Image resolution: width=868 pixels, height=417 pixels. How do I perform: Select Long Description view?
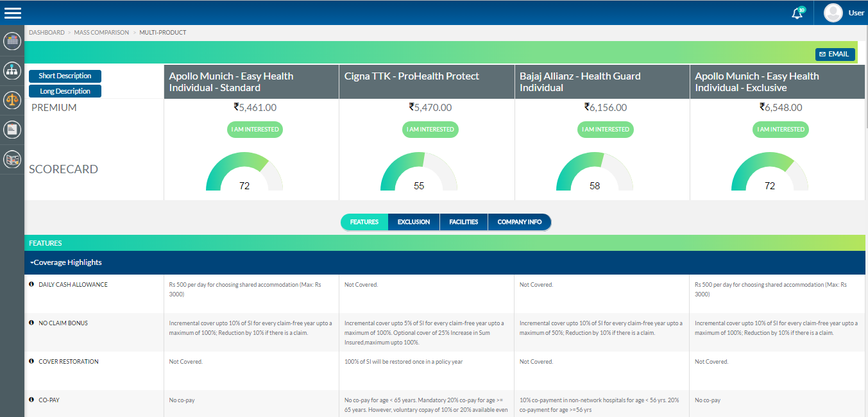pos(65,91)
